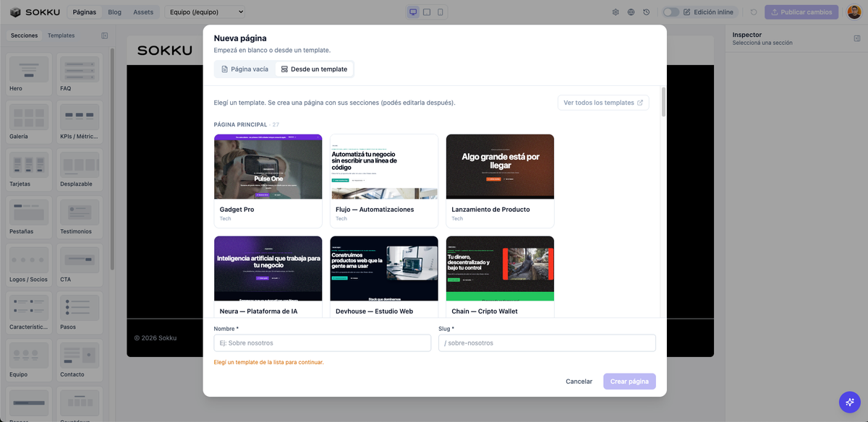Add the Logos / Socios section block
This screenshot has width=868, height=422.
(x=29, y=264)
